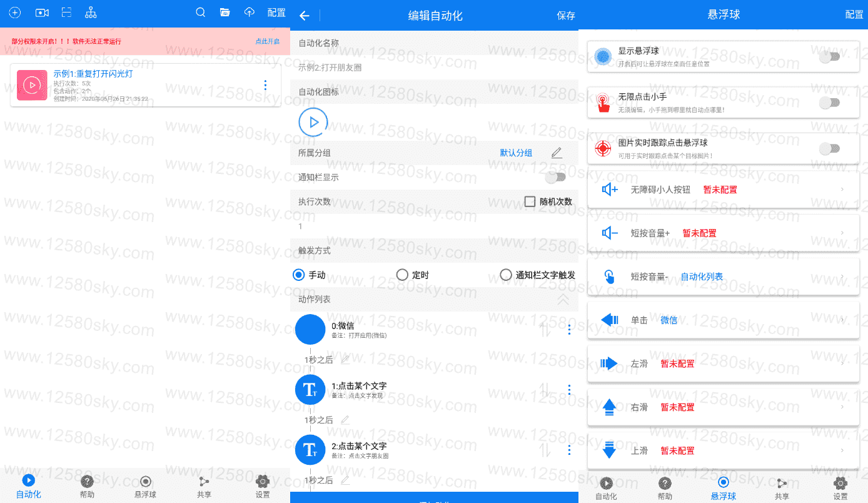Tap the red hand icon of 无限点击小手
The width and height of the screenshot is (868, 503).
(x=603, y=103)
